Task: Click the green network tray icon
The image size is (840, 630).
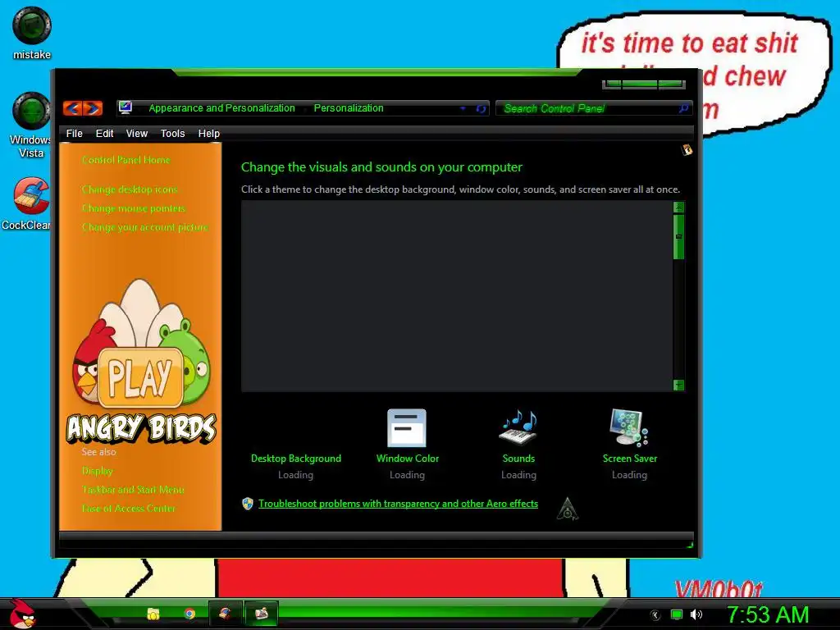Action: (x=677, y=615)
